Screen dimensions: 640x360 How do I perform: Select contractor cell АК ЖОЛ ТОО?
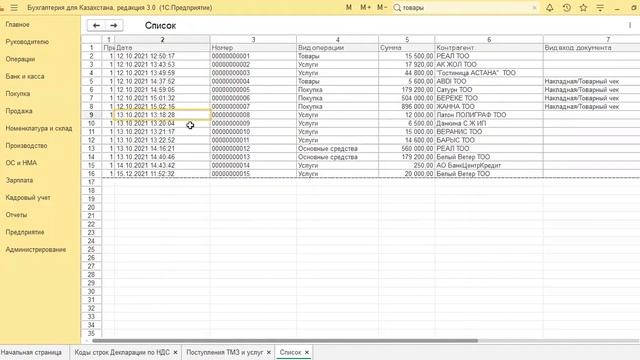tap(489, 64)
